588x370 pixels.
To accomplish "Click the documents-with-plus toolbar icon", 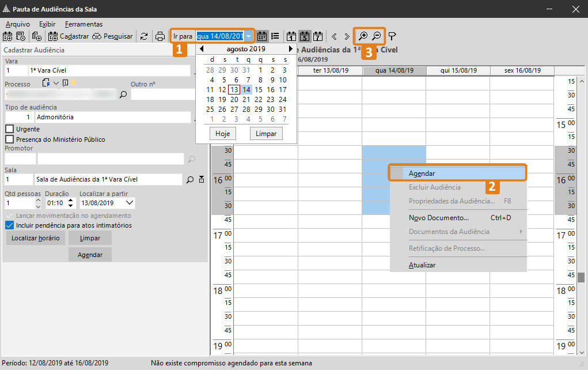I will [x=37, y=36].
